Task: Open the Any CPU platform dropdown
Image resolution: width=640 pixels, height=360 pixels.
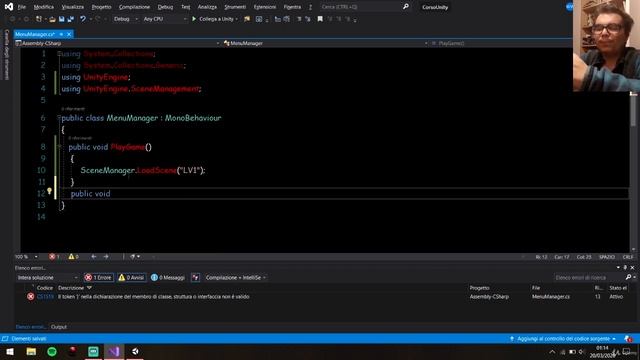Action: (164, 19)
